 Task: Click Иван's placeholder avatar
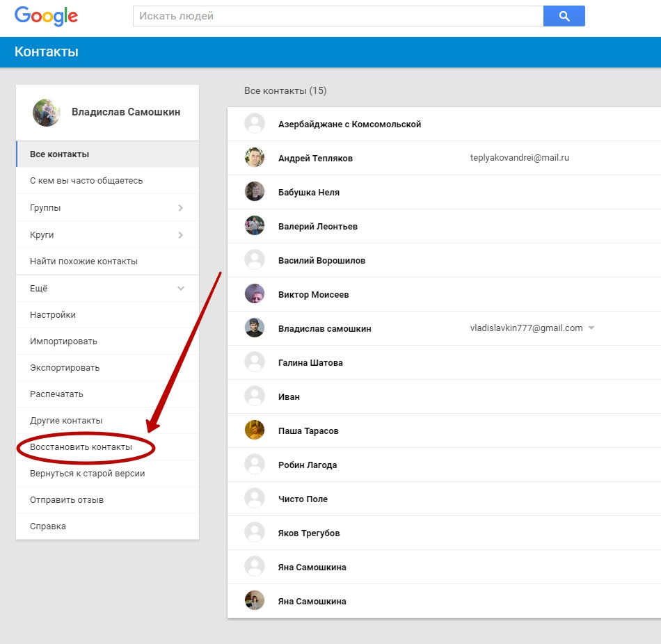[255, 396]
